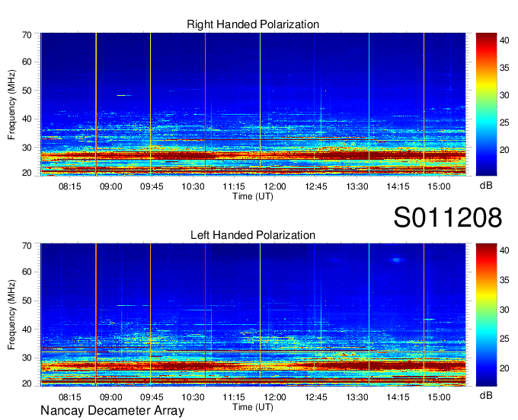
Task: Click the '12:00' time label under the top plot
Action: point(275,186)
